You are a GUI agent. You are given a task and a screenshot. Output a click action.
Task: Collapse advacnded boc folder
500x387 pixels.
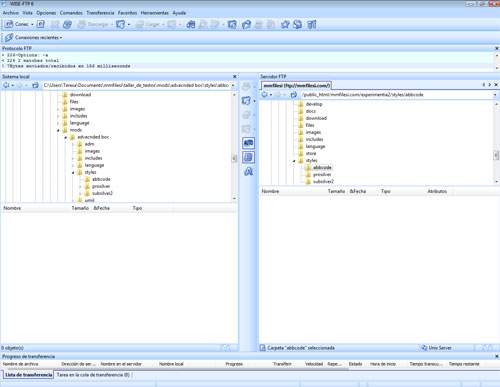tap(66, 137)
